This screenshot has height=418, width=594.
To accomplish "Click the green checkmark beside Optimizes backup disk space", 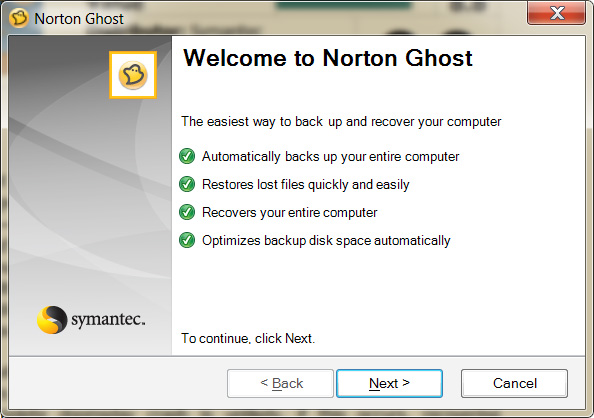I will point(187,240).
